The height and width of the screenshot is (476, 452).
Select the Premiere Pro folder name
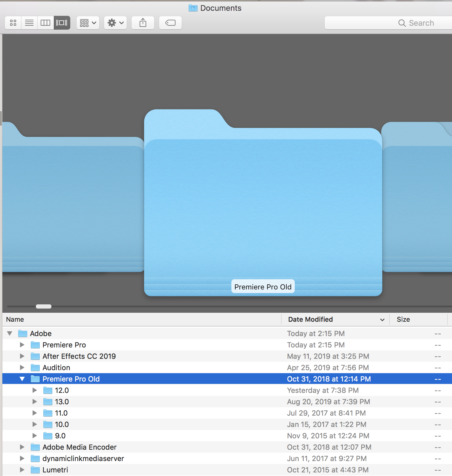64,345
